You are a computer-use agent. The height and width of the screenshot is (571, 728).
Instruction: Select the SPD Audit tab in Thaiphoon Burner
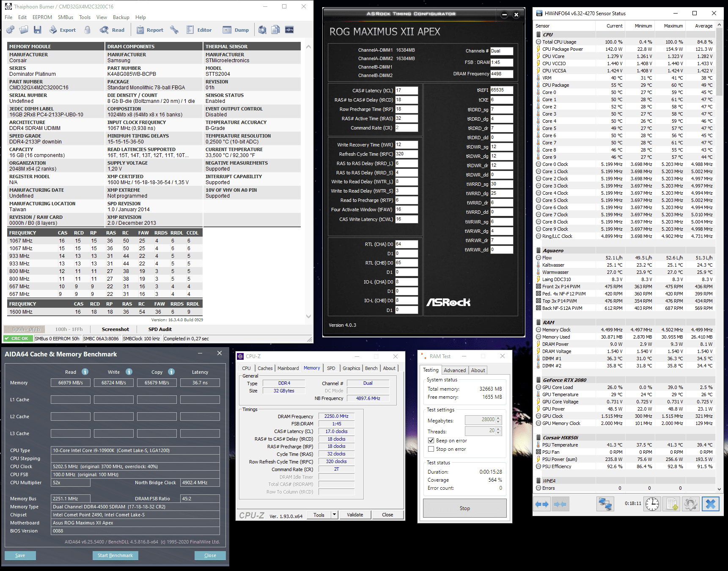(160, 329)
